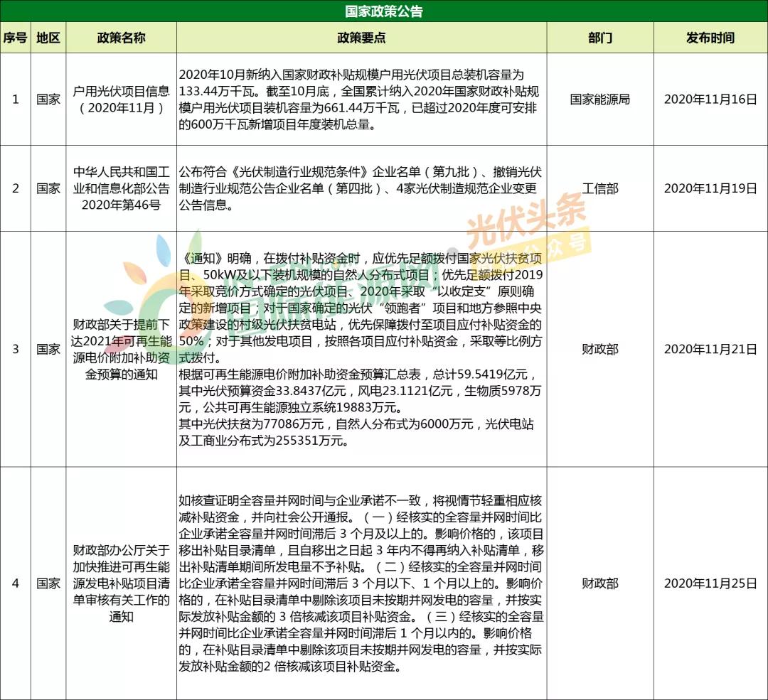Select the date cell 2020年11月25日
768x700 pixels.
coord(710,583)
